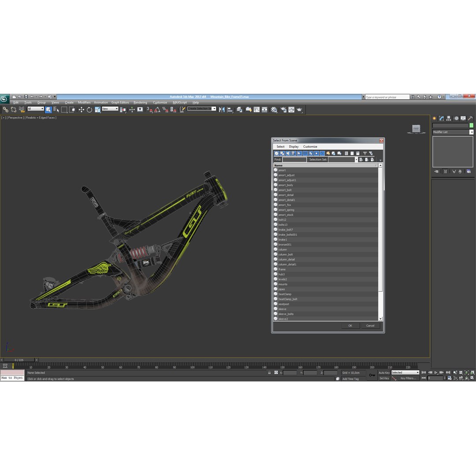476x476 pixels.
Task: Open the Edit menu
Action: [16, 103]
